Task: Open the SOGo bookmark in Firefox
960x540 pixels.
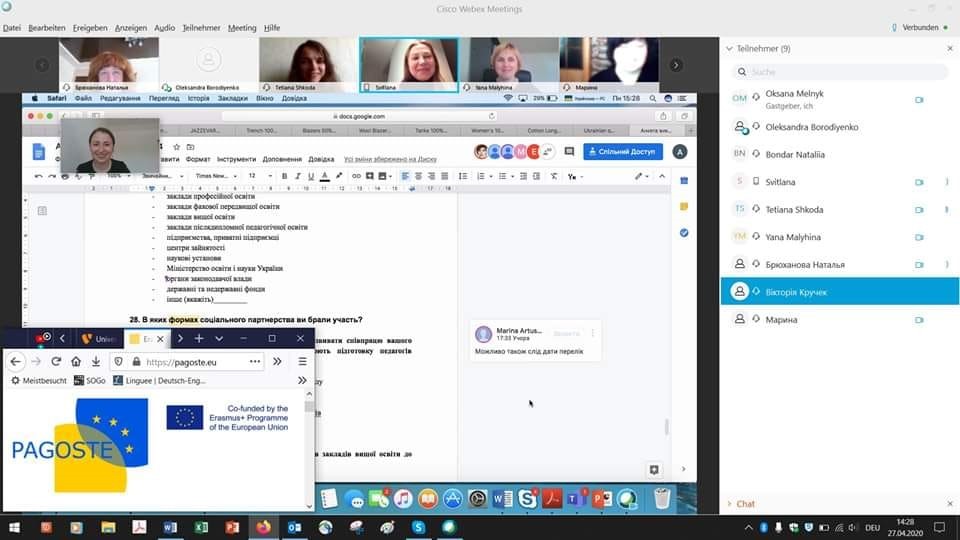Action: pos(89,380)
